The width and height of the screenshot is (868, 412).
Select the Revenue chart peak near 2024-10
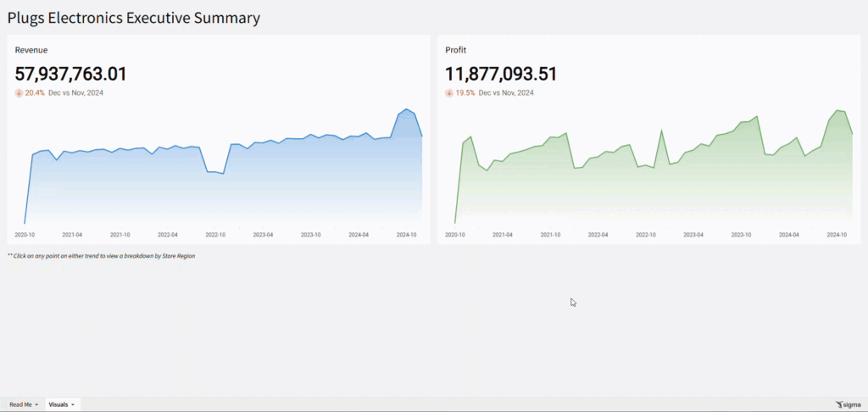(x=407, y=109)
